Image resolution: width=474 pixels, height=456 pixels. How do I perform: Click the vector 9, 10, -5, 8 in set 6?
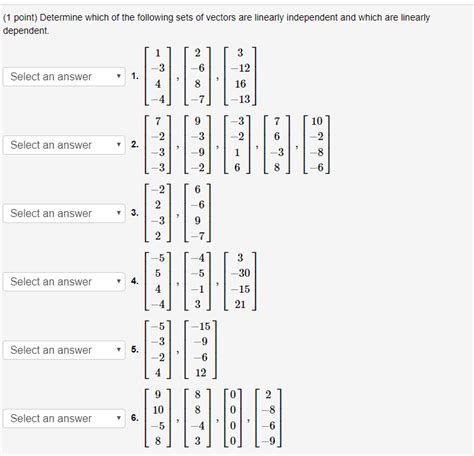tap(158, 418)
